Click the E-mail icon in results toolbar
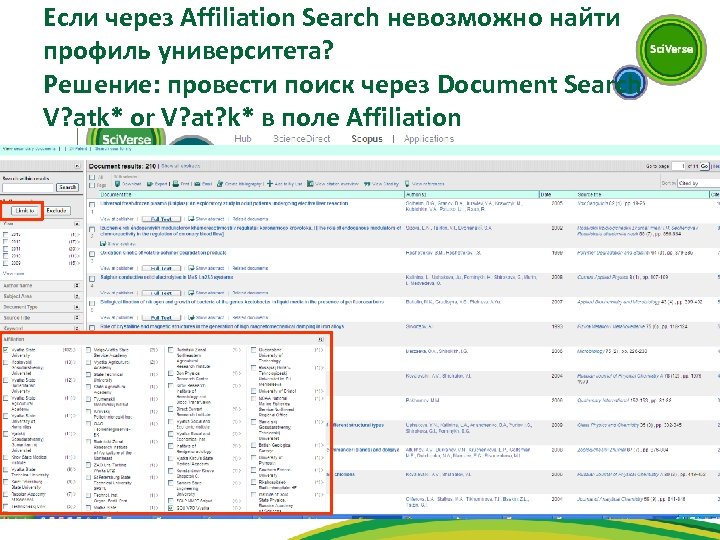Viewport: 720px width, 540px height. [x=197, y=184]
